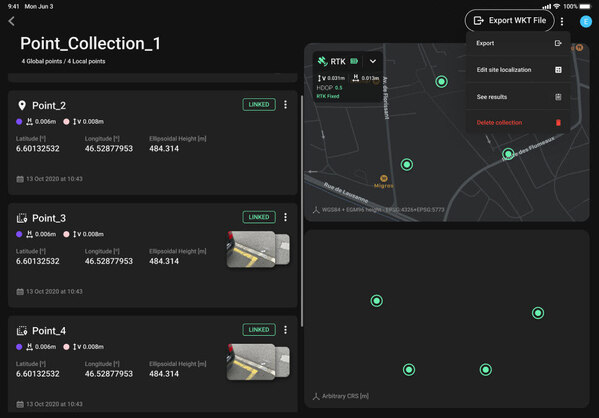The width and height of the screenshot is (599, 418).
Task: Open Point_4 card three-dot menu
Action: (x=285, y=330)
